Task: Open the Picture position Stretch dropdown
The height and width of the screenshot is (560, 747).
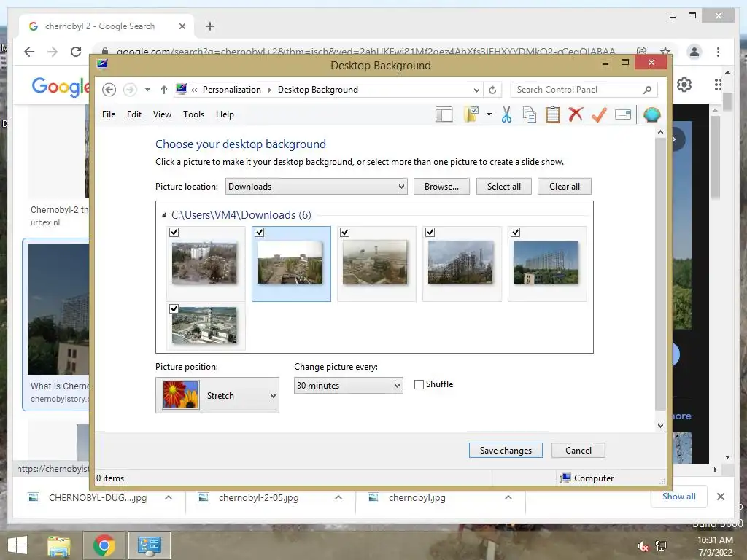Action: coord(217,395)
